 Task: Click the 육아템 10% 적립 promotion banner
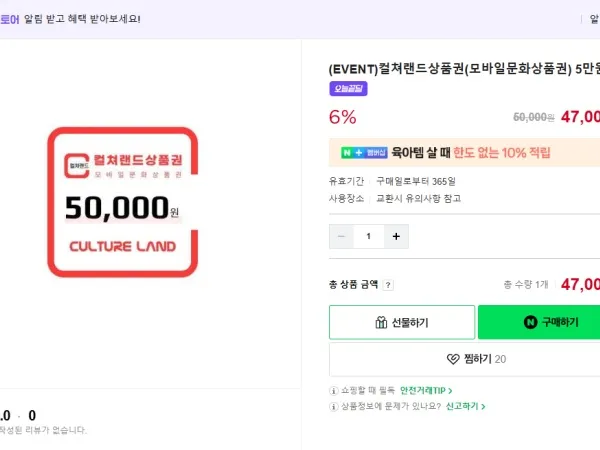(470, 153)
